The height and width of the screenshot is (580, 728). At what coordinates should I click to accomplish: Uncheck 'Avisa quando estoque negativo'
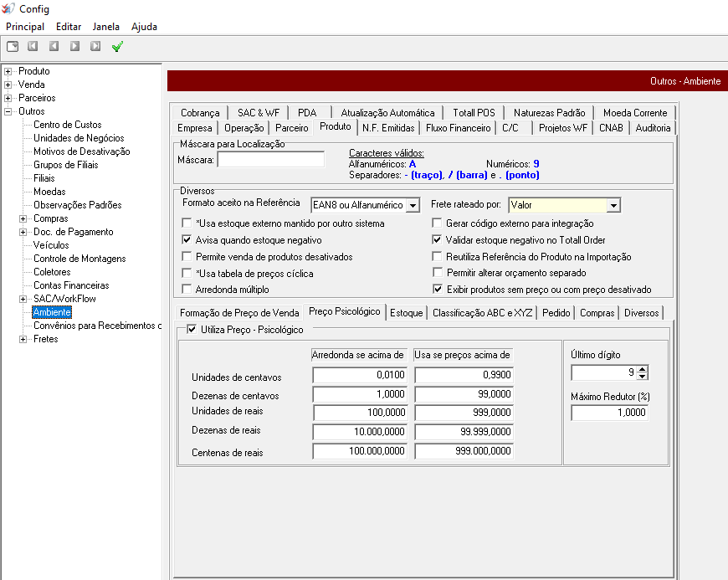click(x=187, y=240)
